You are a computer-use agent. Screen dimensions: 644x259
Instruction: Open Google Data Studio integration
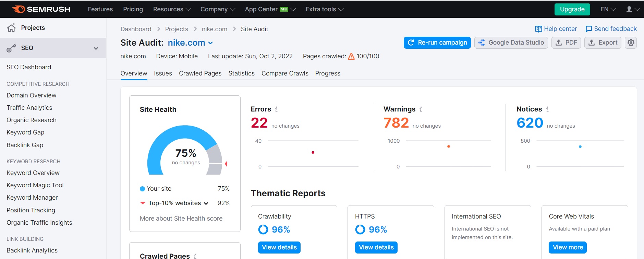click(511, 43)
